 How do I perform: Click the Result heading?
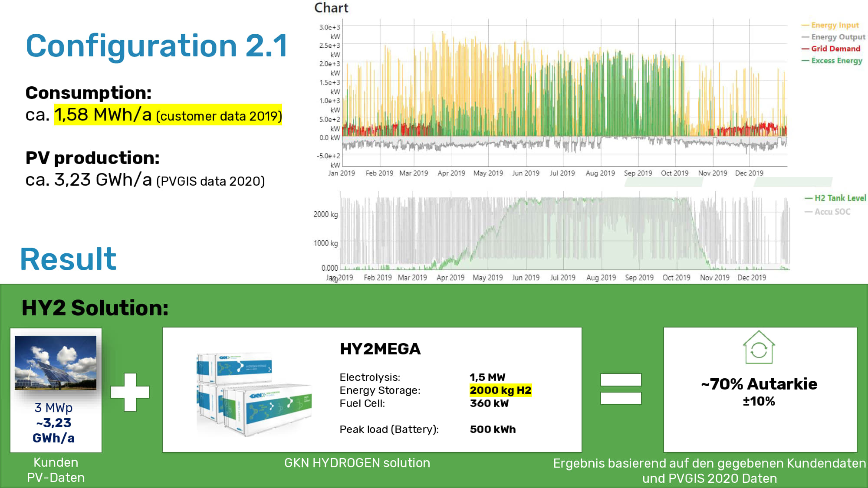click(x=68, y=259)
